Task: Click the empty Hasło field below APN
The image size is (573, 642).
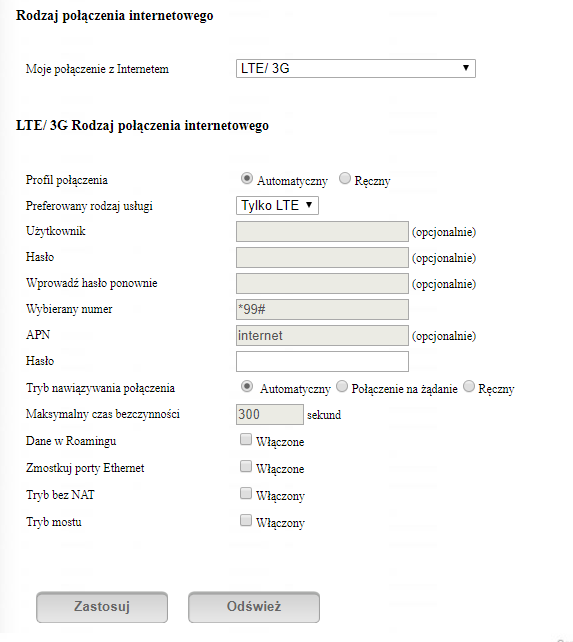Action: (x=322, y=362)
